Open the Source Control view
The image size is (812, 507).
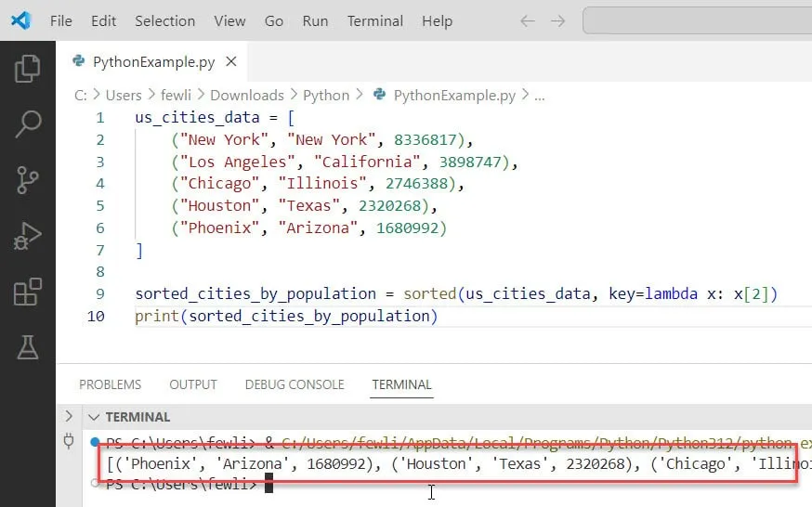click(x=28, y=179)
